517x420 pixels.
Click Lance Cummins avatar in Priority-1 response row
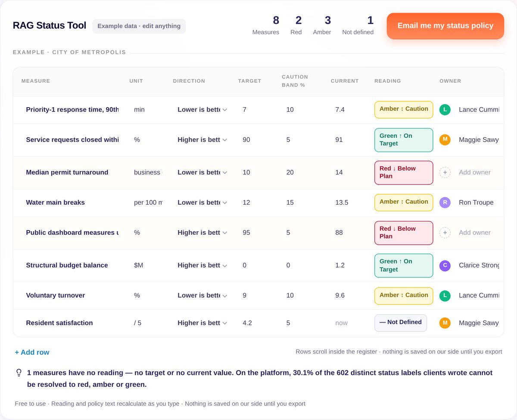(x=445, y=109)
